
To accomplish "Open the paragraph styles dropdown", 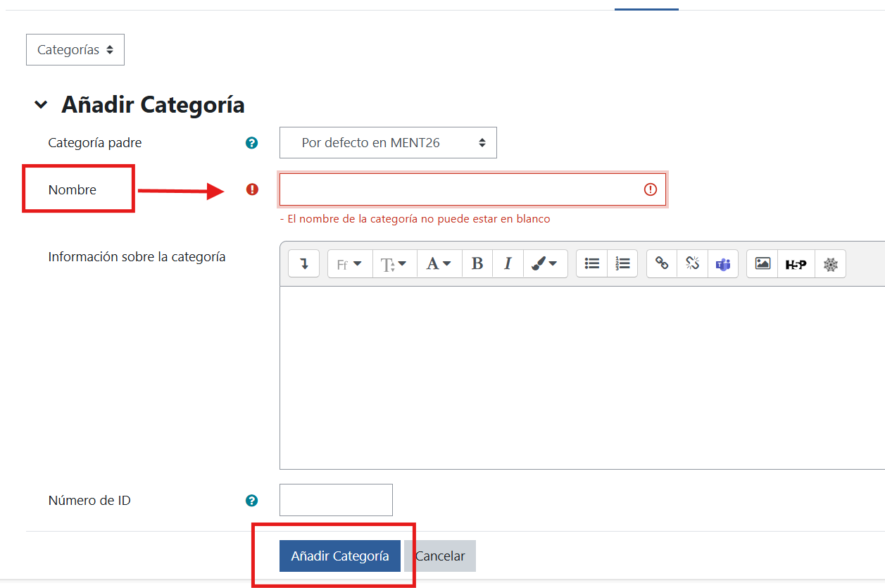I will pyautogui.click(x=439, y=264).
